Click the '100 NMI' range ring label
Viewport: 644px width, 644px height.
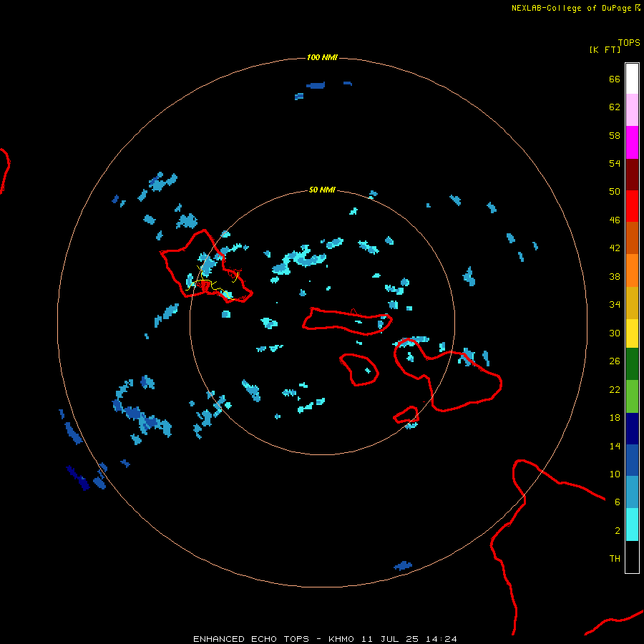coord(322,57)
